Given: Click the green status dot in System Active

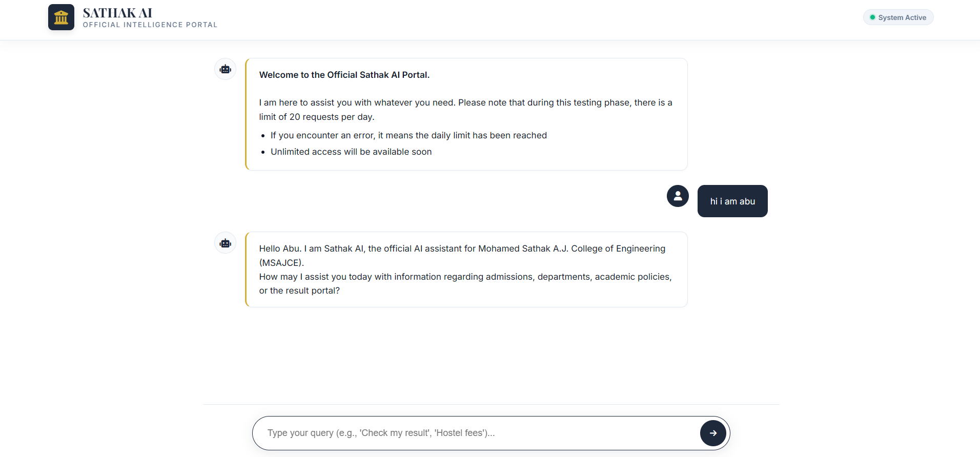Looking at the screenshot, I should tap(872, 17).
